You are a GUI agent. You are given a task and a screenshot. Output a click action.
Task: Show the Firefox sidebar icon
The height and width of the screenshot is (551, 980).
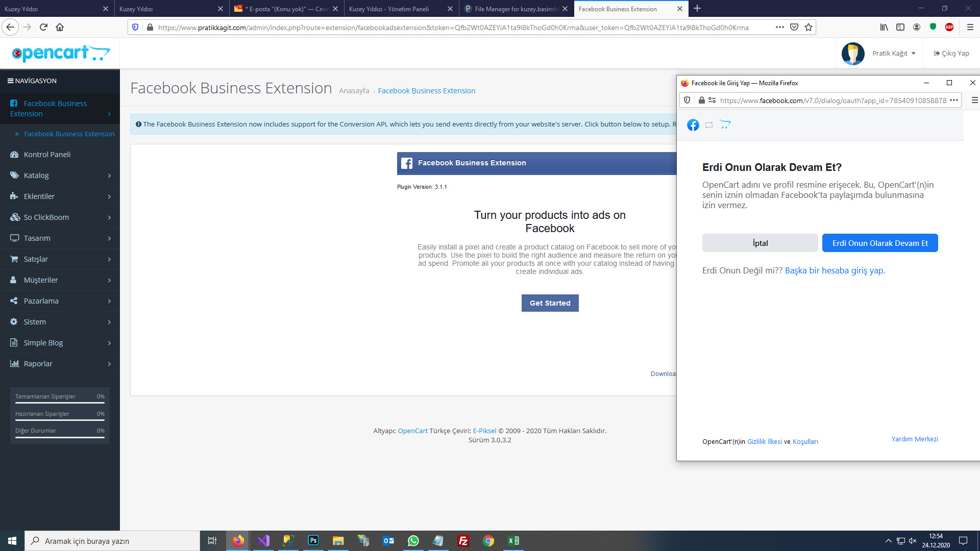pos(900,27)
